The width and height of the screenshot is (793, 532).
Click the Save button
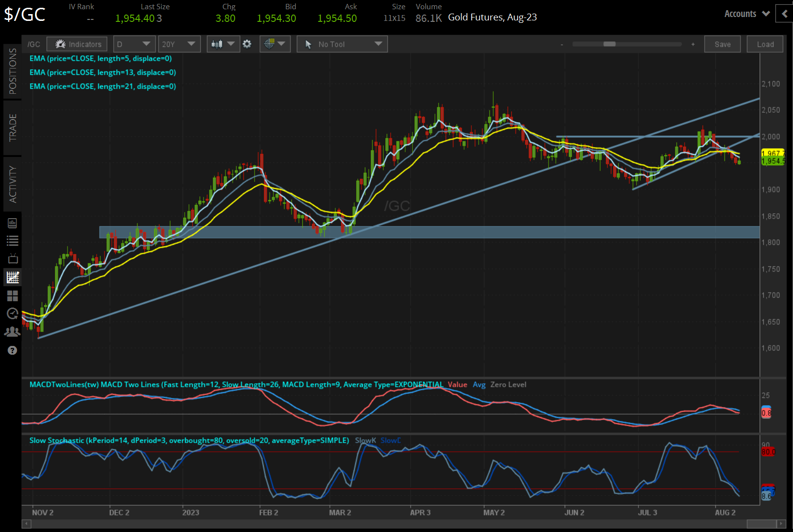722,44
